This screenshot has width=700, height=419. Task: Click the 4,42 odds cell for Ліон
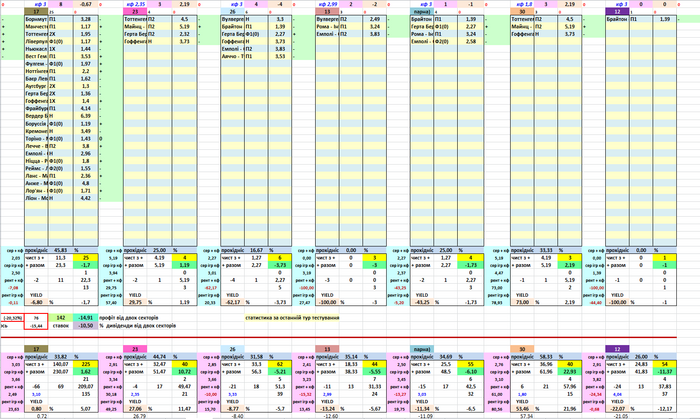click(85, 198)
